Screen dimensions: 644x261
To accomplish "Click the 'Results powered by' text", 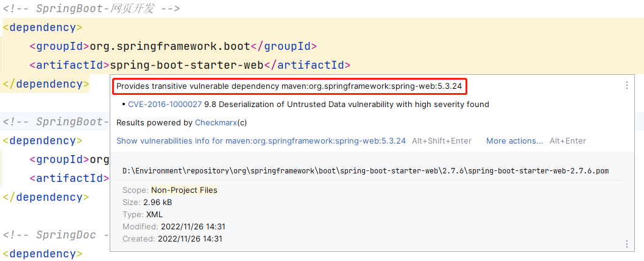I will (155, 123).
